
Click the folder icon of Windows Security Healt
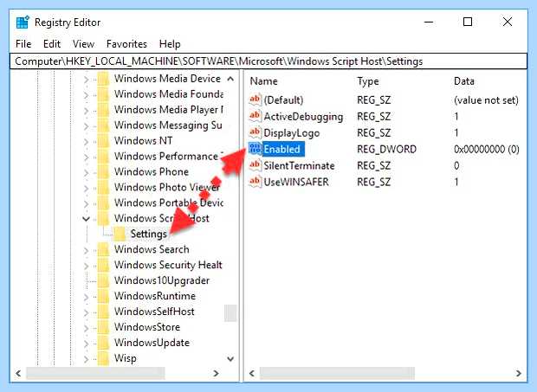(x=103, y=265)
